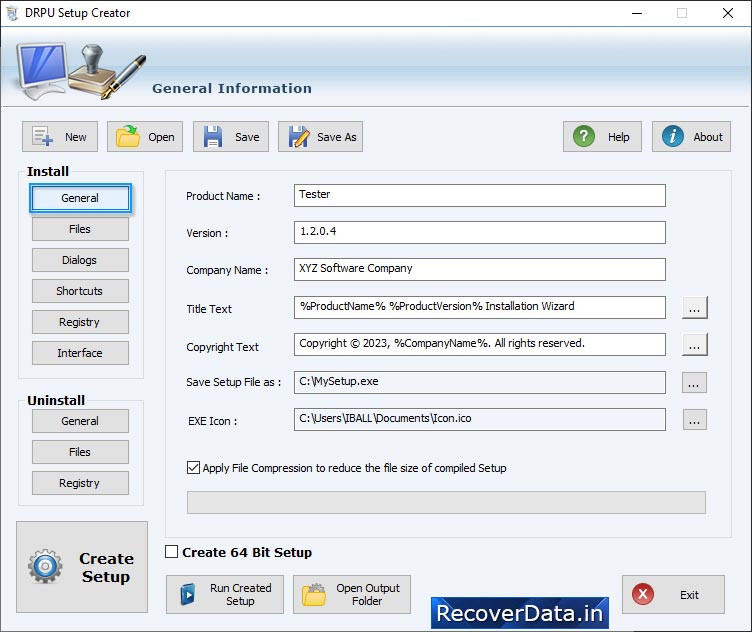
Task: Click Open Output Folder text
Action: (368, 595)
